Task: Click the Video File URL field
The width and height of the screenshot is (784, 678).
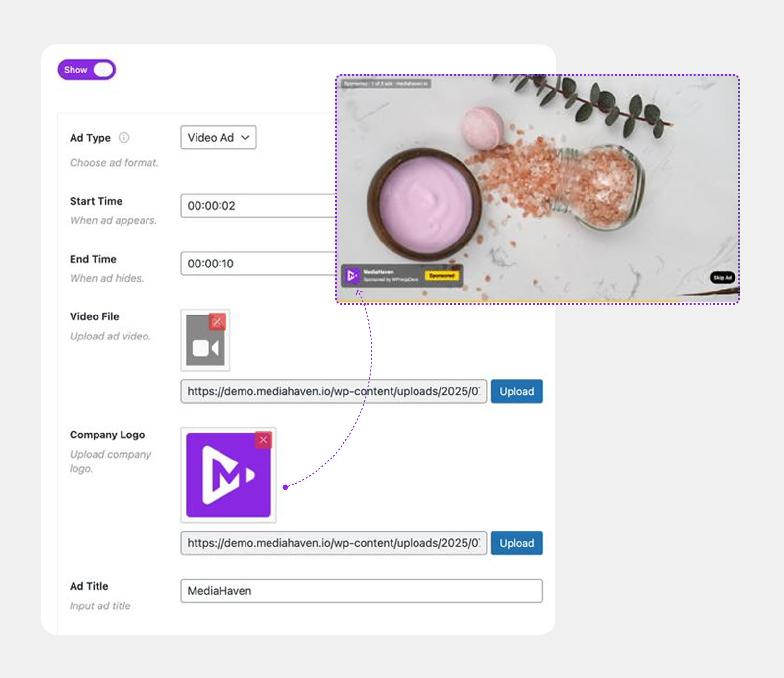Action: coord(333,391)
